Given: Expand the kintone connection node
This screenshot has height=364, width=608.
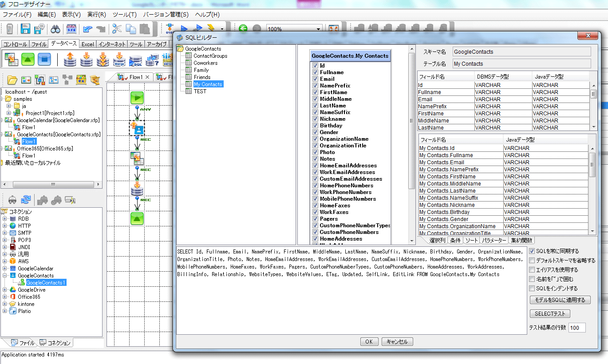Looking at the screenshot, I should 5,304.
